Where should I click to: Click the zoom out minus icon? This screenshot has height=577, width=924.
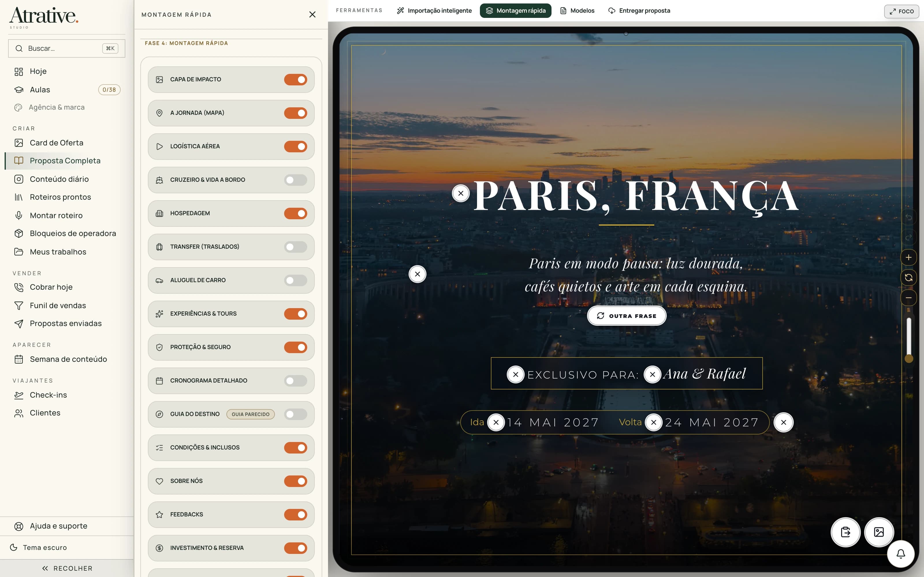[x=909, y=298]
